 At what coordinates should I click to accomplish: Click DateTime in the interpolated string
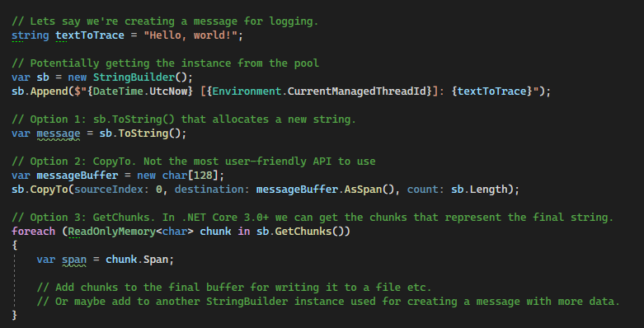click(x=118, y=91)
